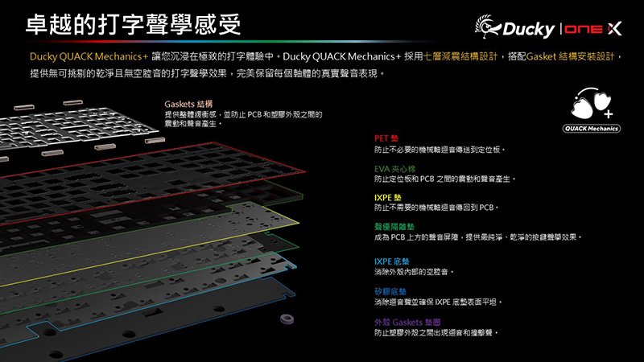Viewport: 644px width, 362px height.
Task: Click the yellow 'Ducky QUACK Mechanics+' text
Action: click(x=89, y=56)
